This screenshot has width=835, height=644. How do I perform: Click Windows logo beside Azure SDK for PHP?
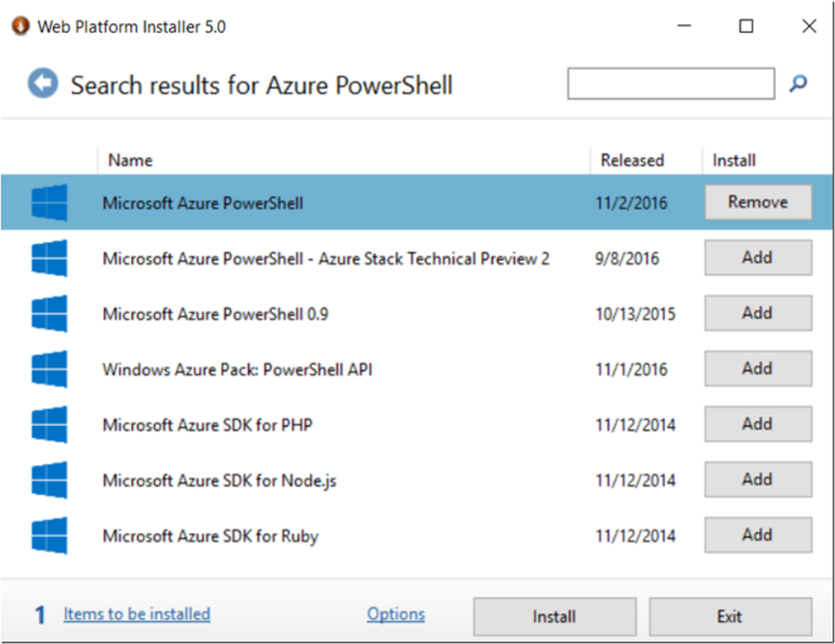coord(50,424)
